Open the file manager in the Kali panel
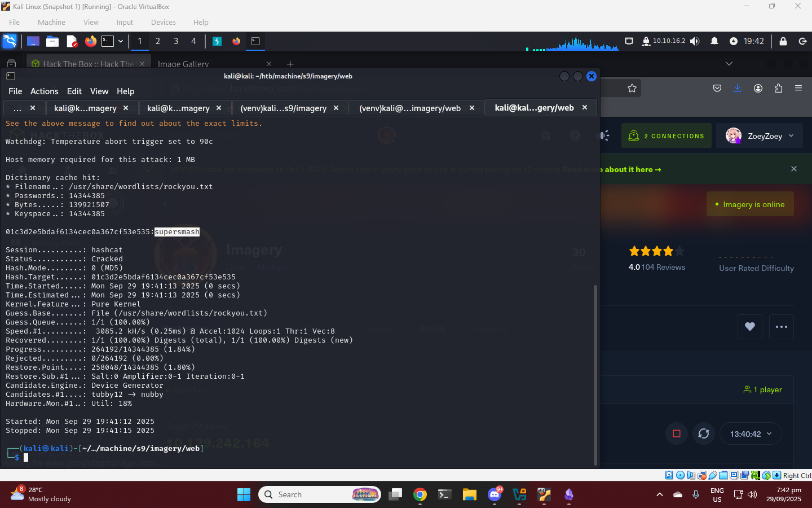The image size is (812, 508). coord(52,41)
